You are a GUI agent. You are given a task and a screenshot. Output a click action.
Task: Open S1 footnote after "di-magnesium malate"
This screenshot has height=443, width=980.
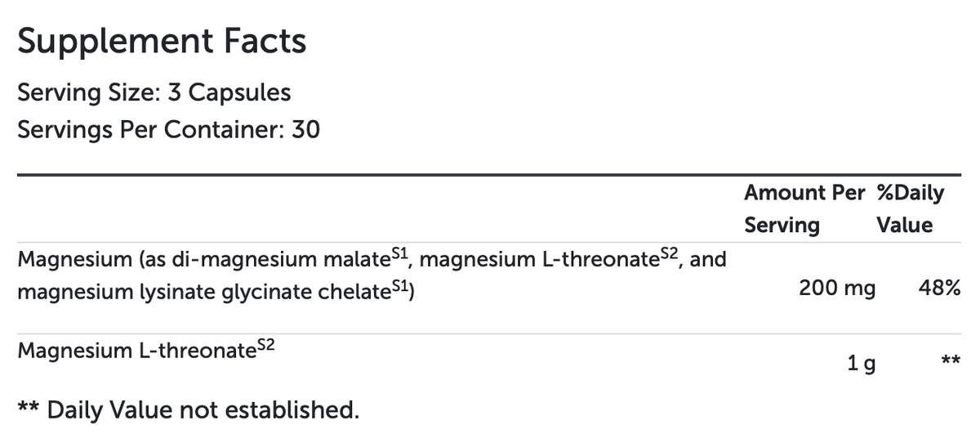[398, 255]
